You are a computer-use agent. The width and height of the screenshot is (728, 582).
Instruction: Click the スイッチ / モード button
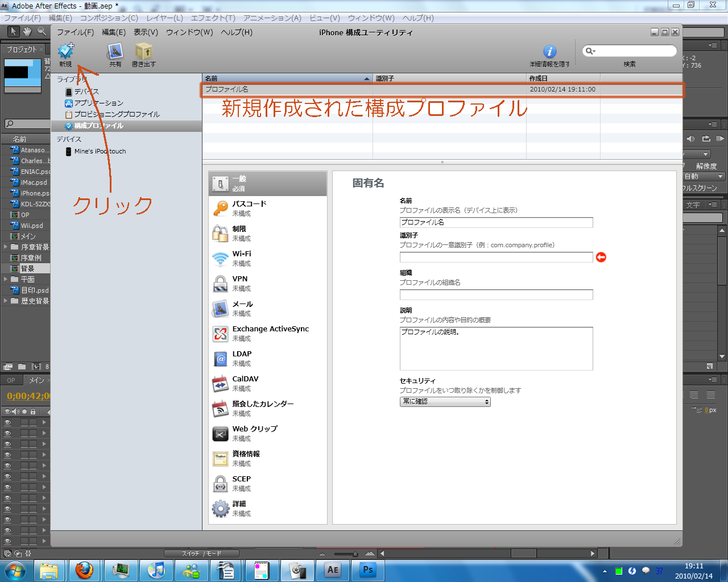202,554
